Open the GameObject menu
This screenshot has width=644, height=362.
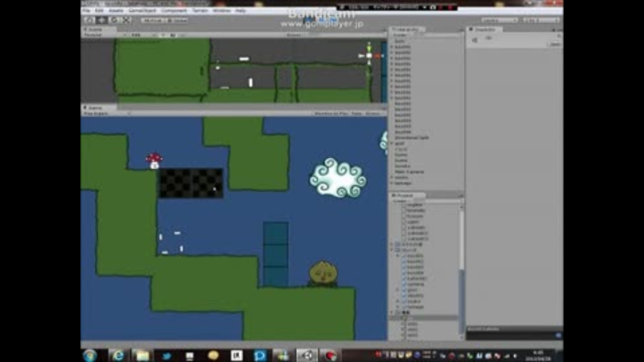tap(142, 11)
